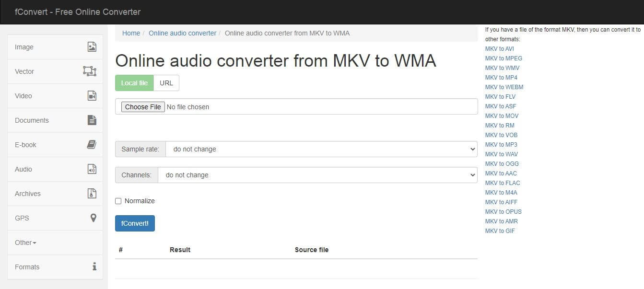Open the MKV to ASF link
This screenshot has height=289, width=644.
click(x=501, y=106)
